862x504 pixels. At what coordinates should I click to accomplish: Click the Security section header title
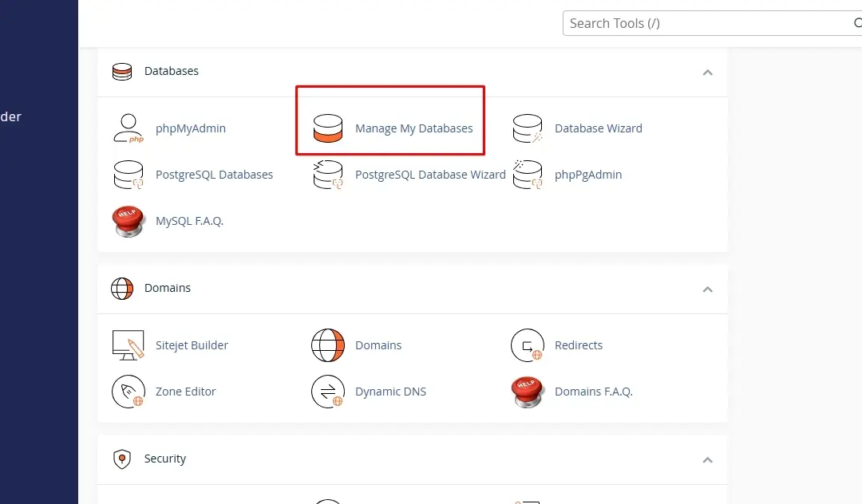coord(165,459)
